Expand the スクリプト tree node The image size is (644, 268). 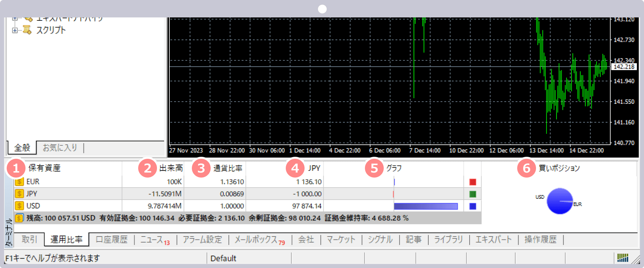click(x=15, y=30)
